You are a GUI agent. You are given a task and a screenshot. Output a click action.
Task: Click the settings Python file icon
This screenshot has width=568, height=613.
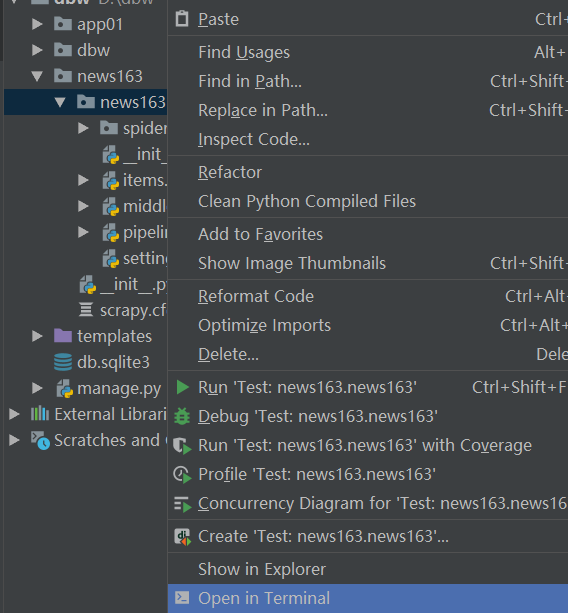(x=111, y=258)
